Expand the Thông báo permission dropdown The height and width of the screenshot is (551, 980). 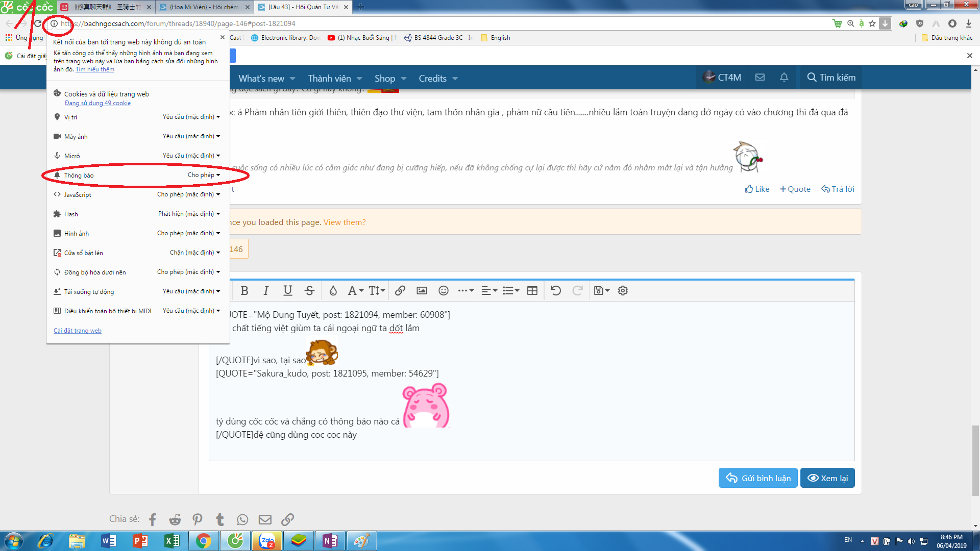204,175
